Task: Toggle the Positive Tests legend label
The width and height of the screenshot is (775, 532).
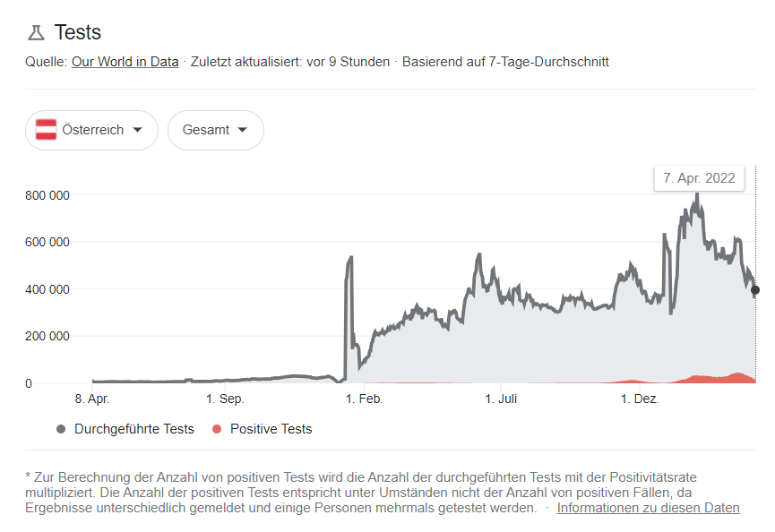Action: [x=271, y=429]
